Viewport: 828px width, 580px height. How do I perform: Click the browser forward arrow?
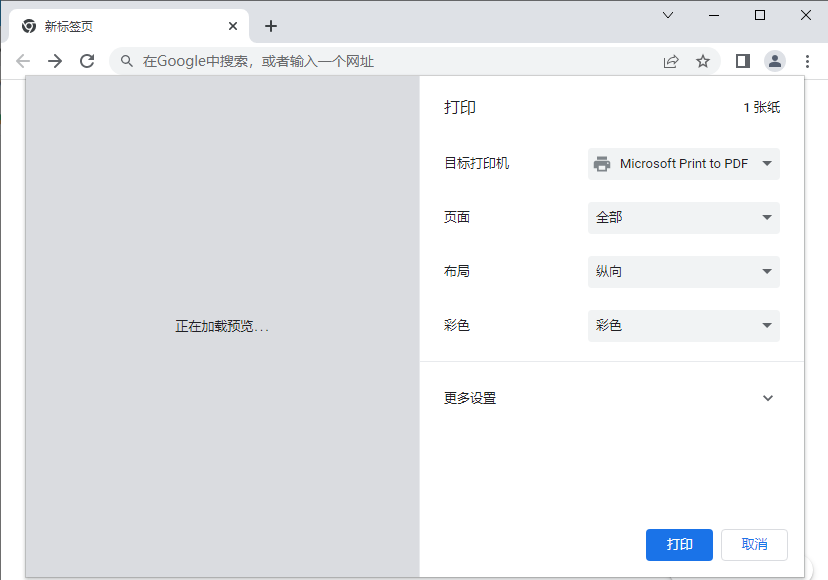55,61
